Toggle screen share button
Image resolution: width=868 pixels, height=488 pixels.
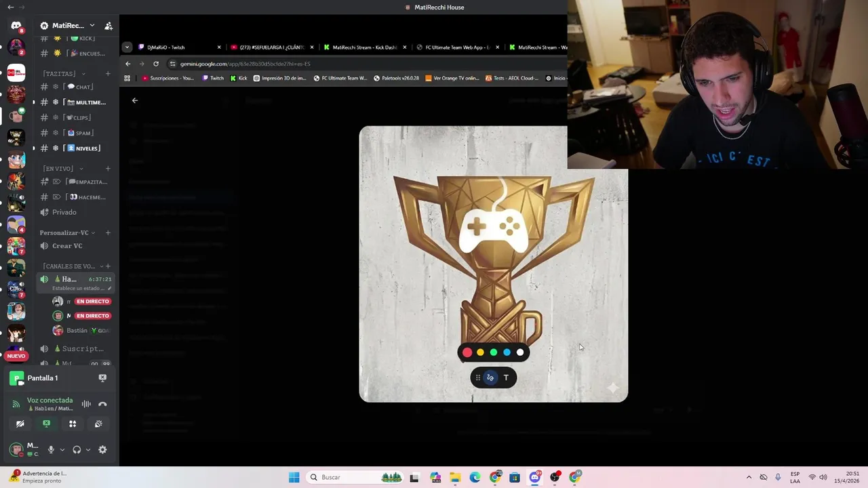tap(46, 424)
